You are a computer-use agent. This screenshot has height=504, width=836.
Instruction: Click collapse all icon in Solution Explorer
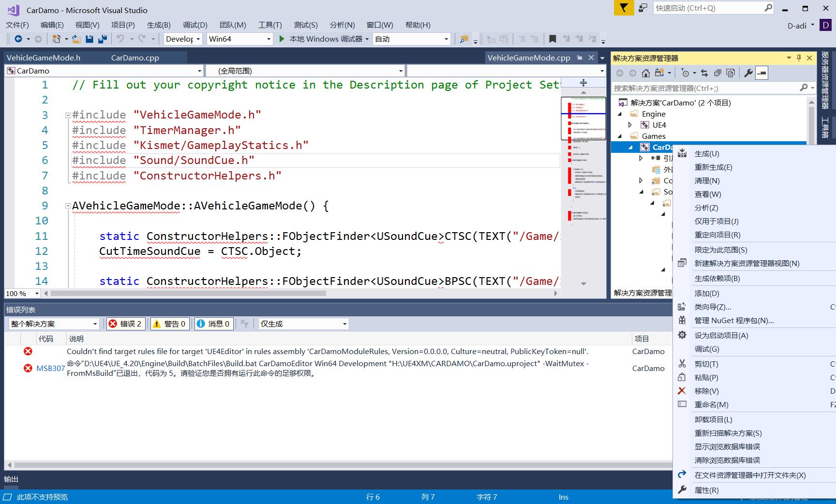(717, 73)
